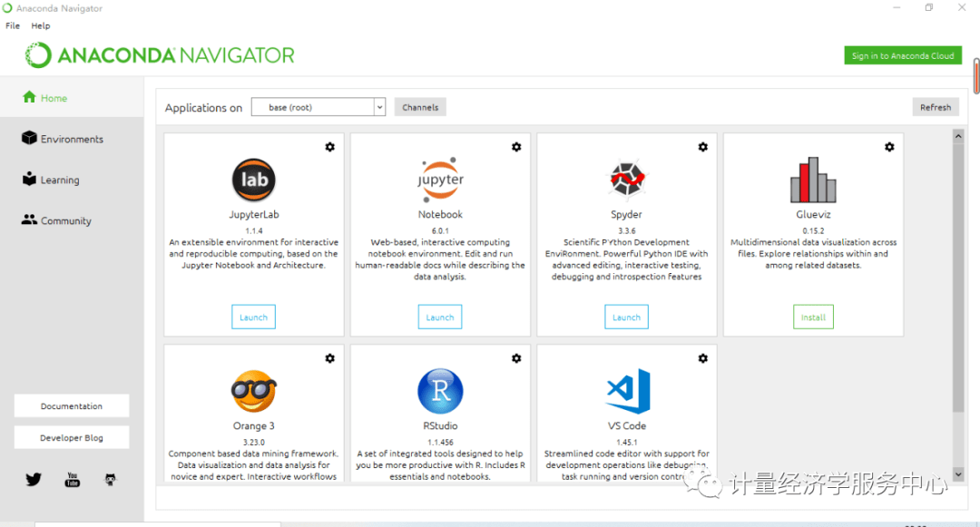Click the Jupyter Notebook logo
Screen dimensions: 980x527
[440, 180]
